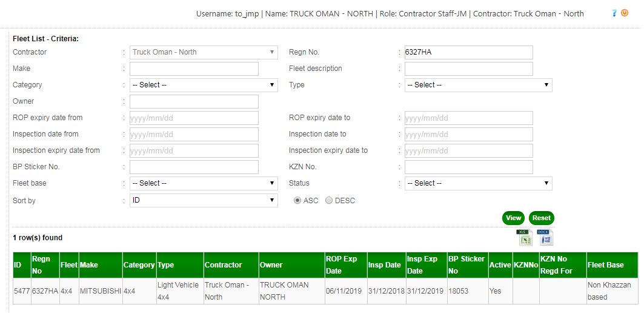Open the Type dropdown
The image size is (644, 313).
click(x=478, y=85)
